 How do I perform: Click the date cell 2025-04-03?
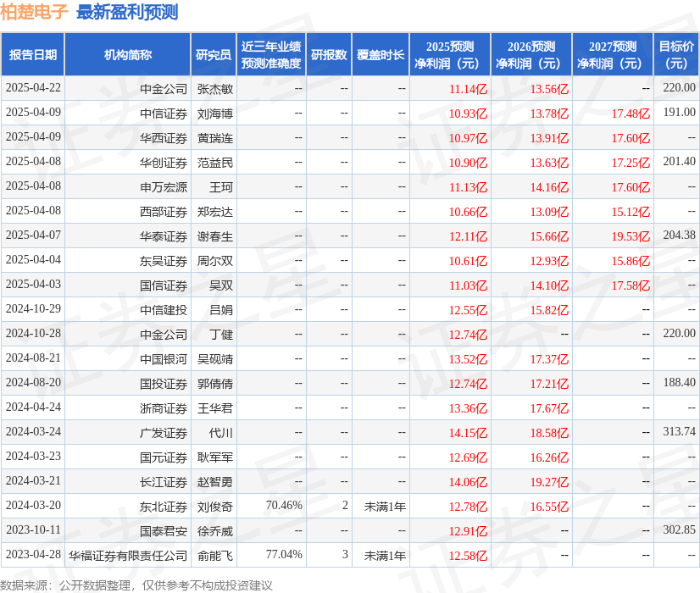pyautogui.click(x=33, y=284)
